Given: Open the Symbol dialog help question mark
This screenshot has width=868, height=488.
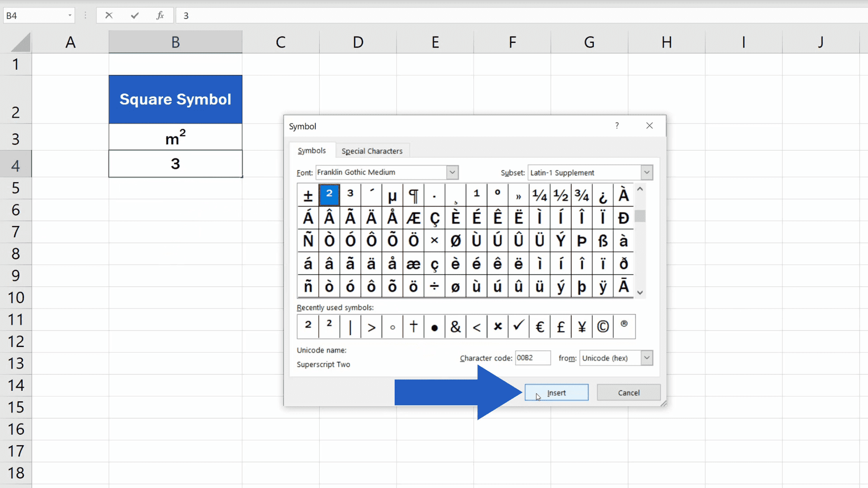Looking at the screenshot, I should coord(617,126).
